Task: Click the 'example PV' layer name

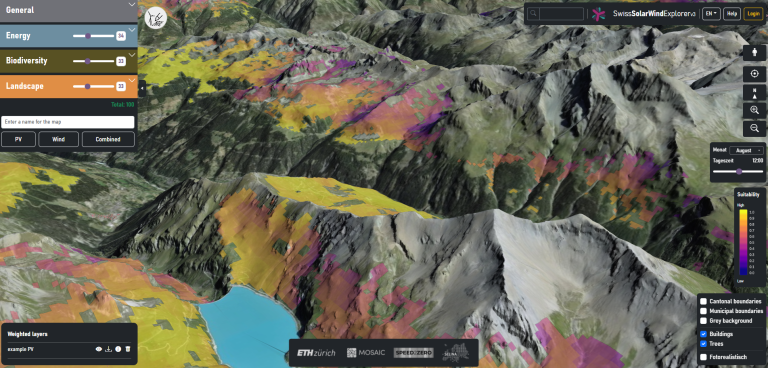Action: pyautogui.click(x=21, y=349)
